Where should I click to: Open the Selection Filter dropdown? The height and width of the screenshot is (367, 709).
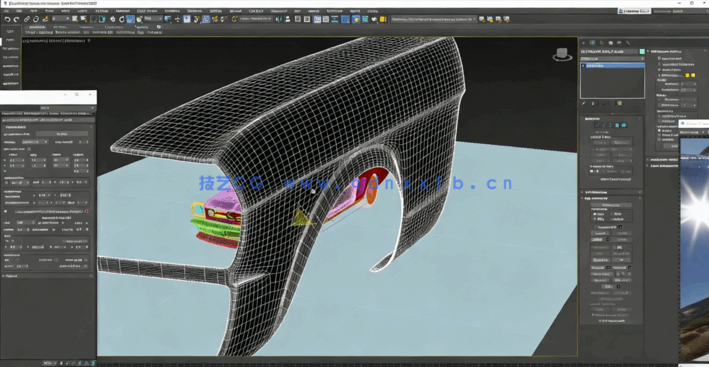61,19
